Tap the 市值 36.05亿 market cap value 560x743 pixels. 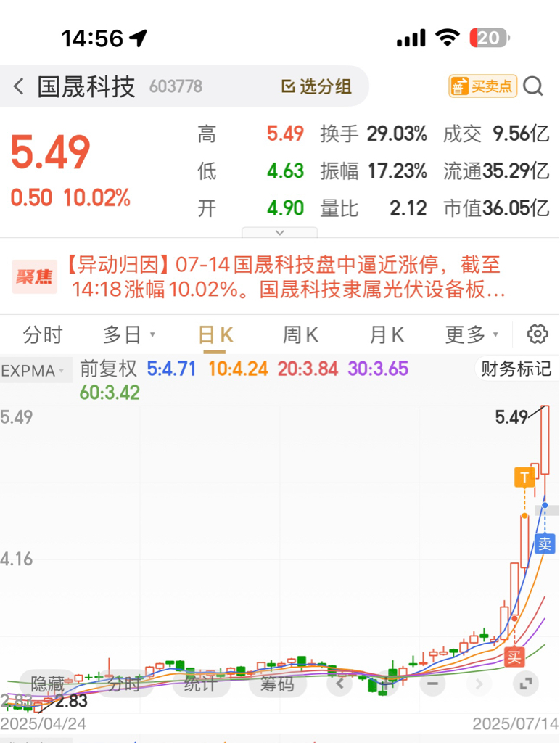pos(496,208)
